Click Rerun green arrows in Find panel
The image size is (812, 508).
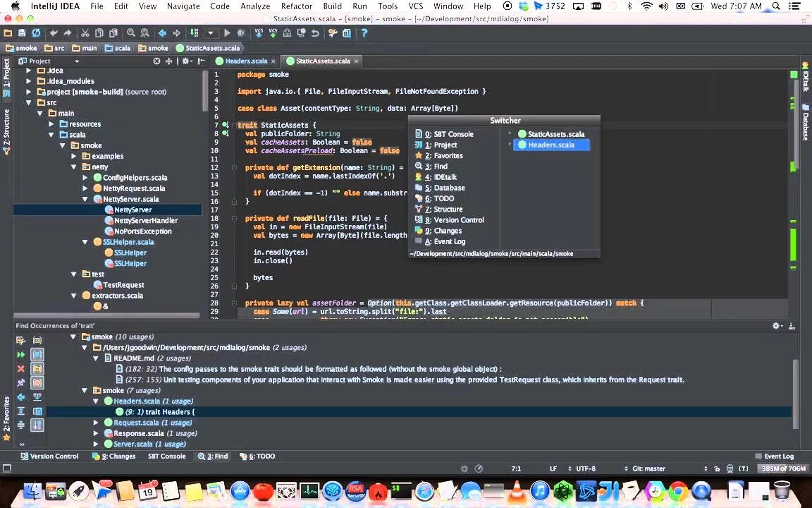[x=20, y=355]
